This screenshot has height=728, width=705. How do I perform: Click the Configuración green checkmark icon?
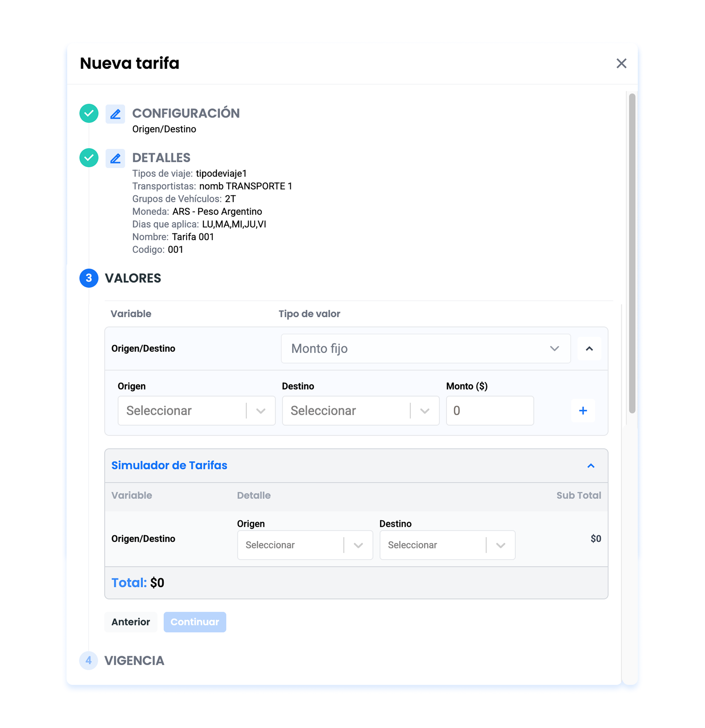click(89, 113)
